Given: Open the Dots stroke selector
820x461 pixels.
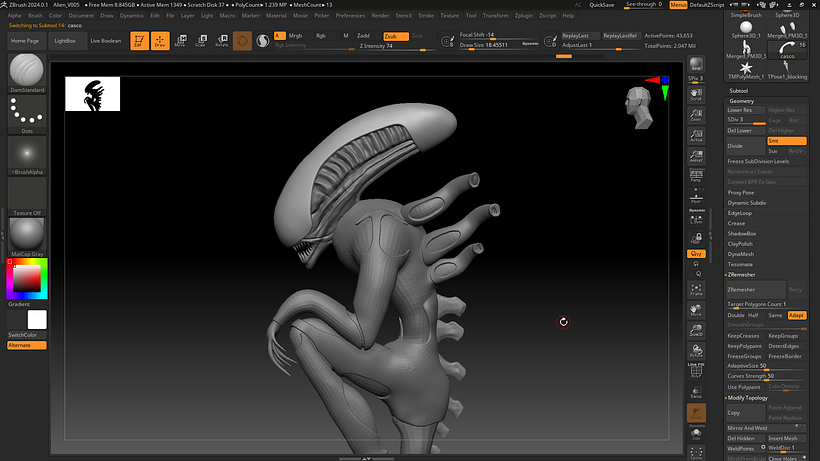Looking at the screenshot, I should coord(27,114).
